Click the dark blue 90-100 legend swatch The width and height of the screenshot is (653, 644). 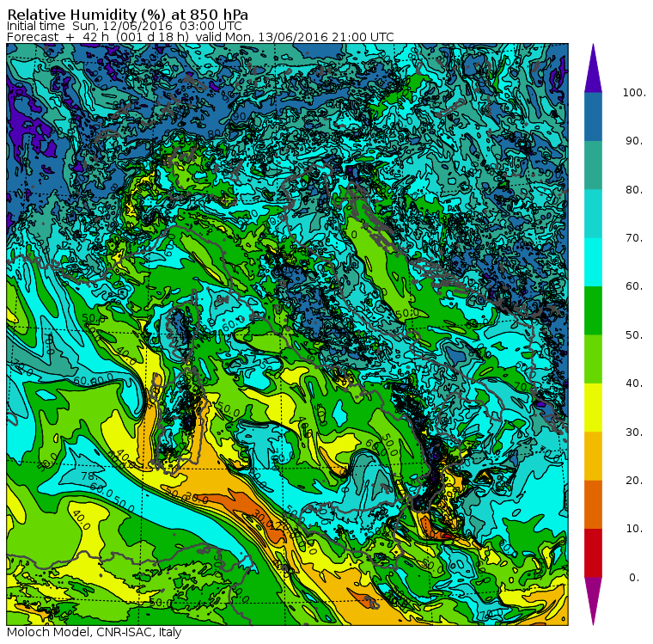[593, 117]
